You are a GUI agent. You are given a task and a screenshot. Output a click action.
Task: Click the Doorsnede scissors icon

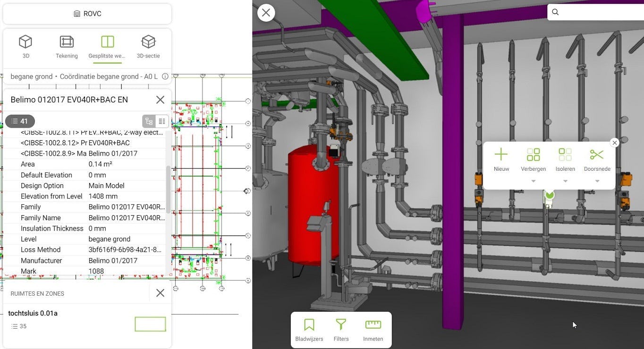597,155
